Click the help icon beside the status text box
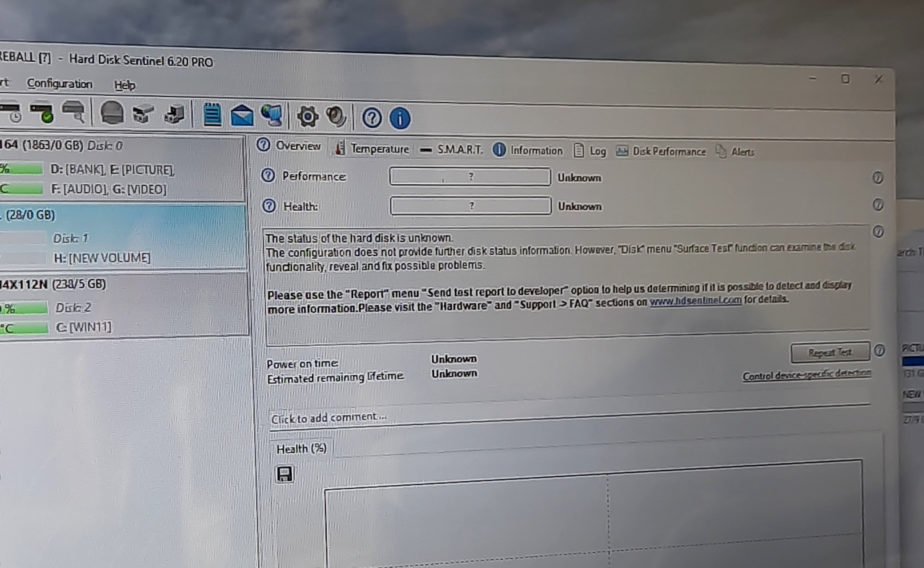The width and height of the screenshot is (924, 568). tap(878, 232)
